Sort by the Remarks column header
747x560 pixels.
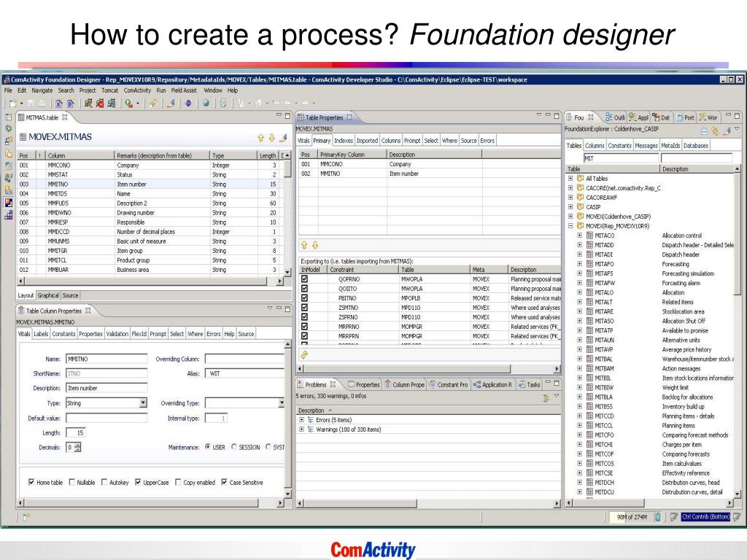point(162,155)
